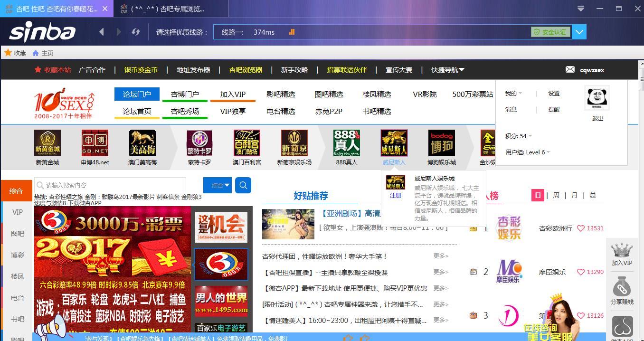Open the 电台精选 menu item
Viewport: 644px width, 341px height.
(x=281, y=111)
